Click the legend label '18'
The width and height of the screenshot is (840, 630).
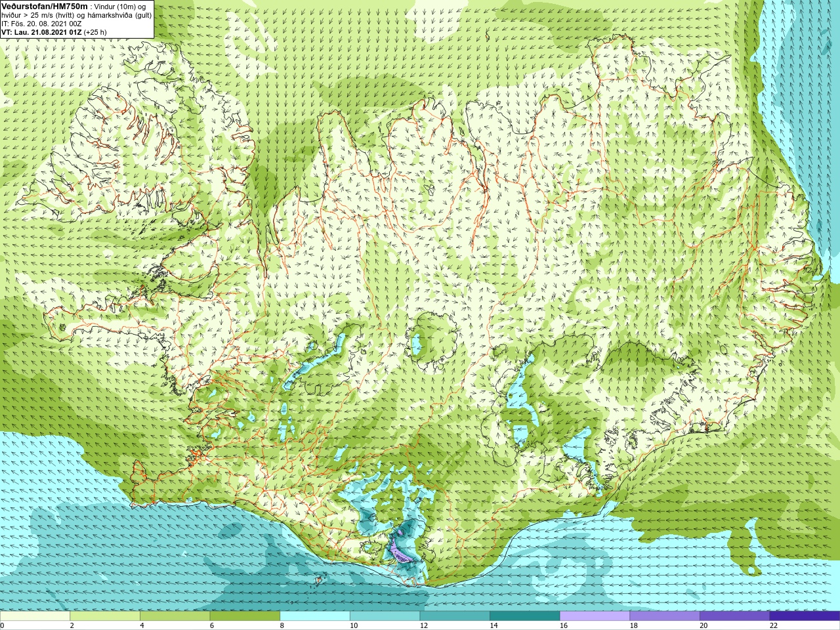634,625
